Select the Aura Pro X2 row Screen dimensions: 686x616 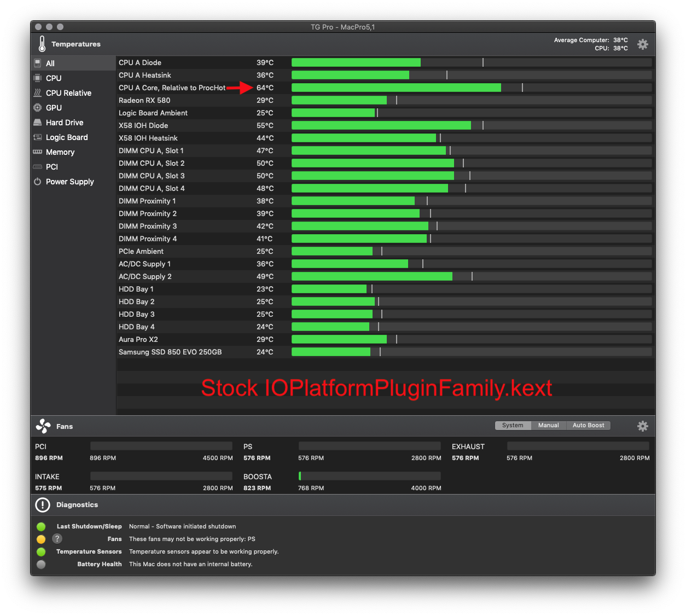385,339
